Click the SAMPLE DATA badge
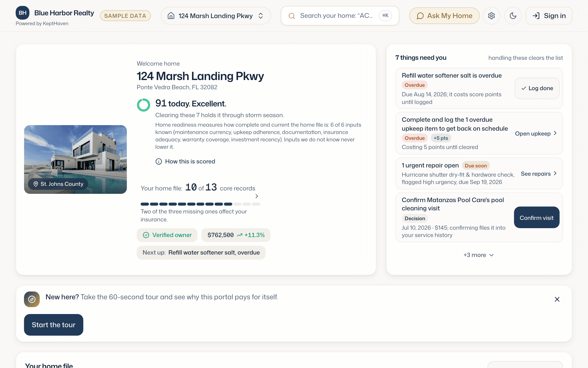The width and height of the screenshot is (588, 368). (125, 16)
